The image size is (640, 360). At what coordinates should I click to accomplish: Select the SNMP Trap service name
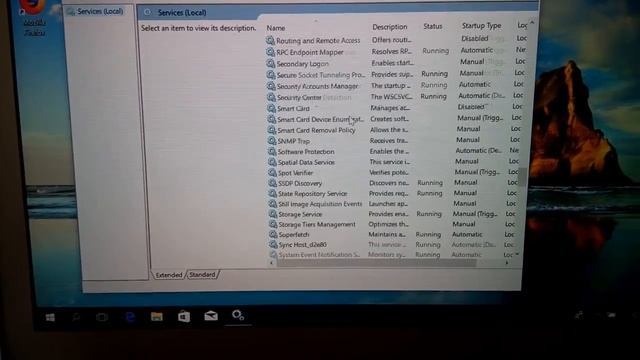point(294,141)
